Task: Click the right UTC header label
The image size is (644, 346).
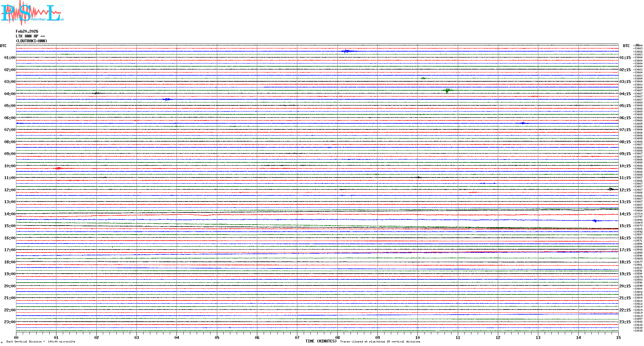Action: pos(626,46)
